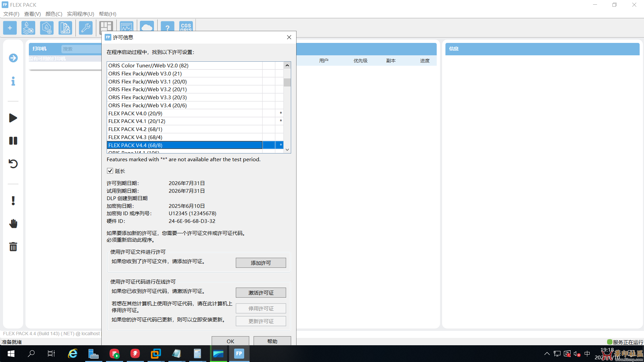644x362 pixels.
Task: Click the hand (hold) sidebar icon
Action: tap(13, 224)
